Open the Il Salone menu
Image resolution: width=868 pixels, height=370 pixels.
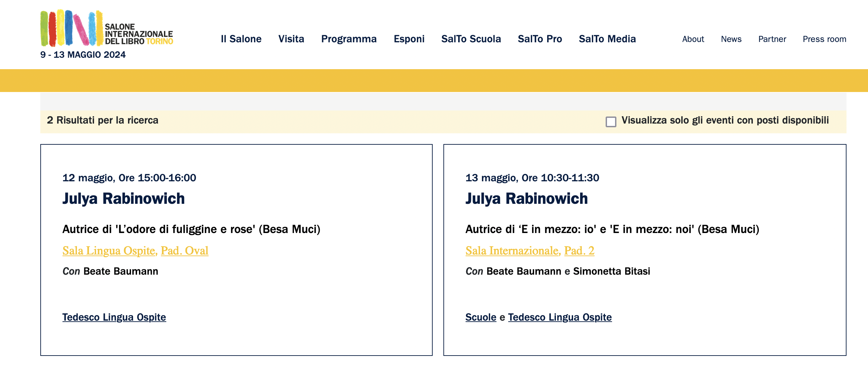point(241,39)
